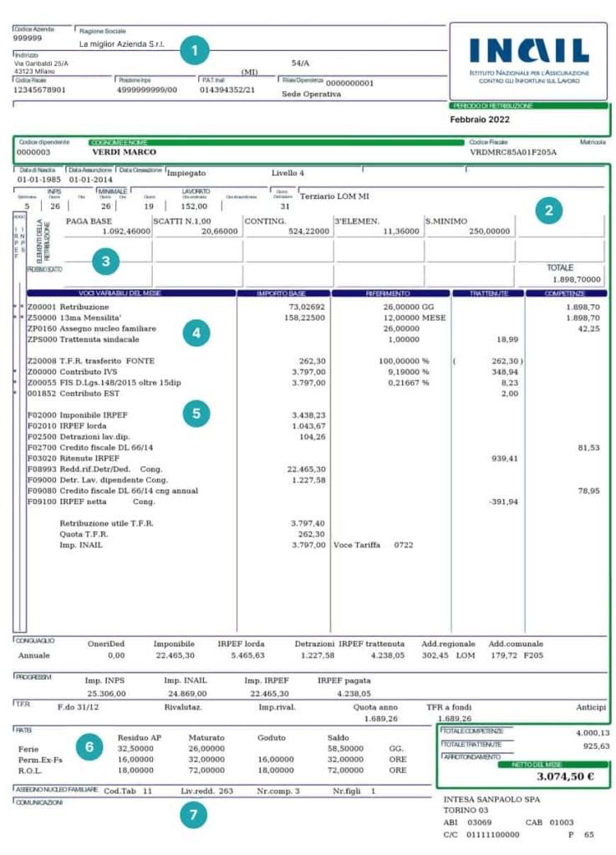Click marker 6 in the Ratei section

coord(89,746)
